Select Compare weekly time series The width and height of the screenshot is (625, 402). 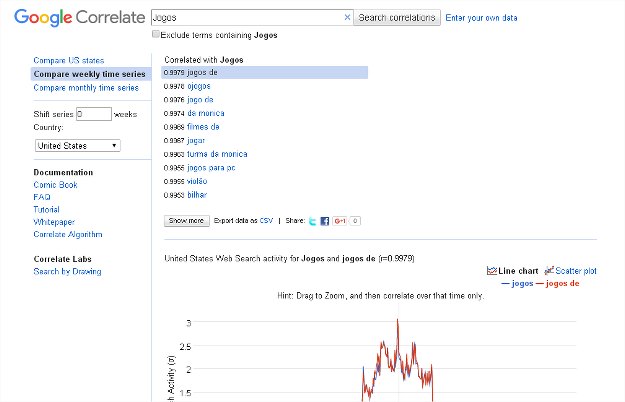tap(89, 74)
